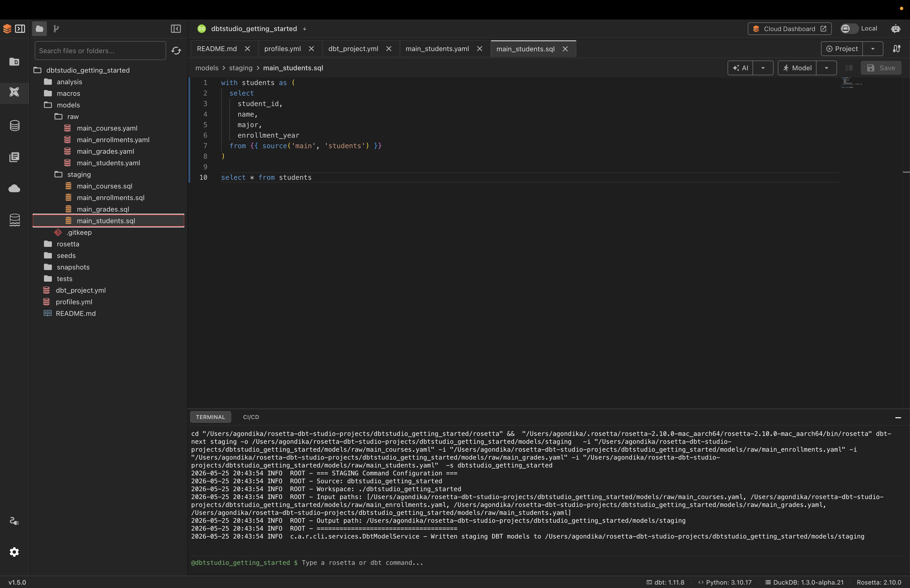Open the library/docs icon in left rail
Screen dimensions: 910x588
click(x=14, y=157)
